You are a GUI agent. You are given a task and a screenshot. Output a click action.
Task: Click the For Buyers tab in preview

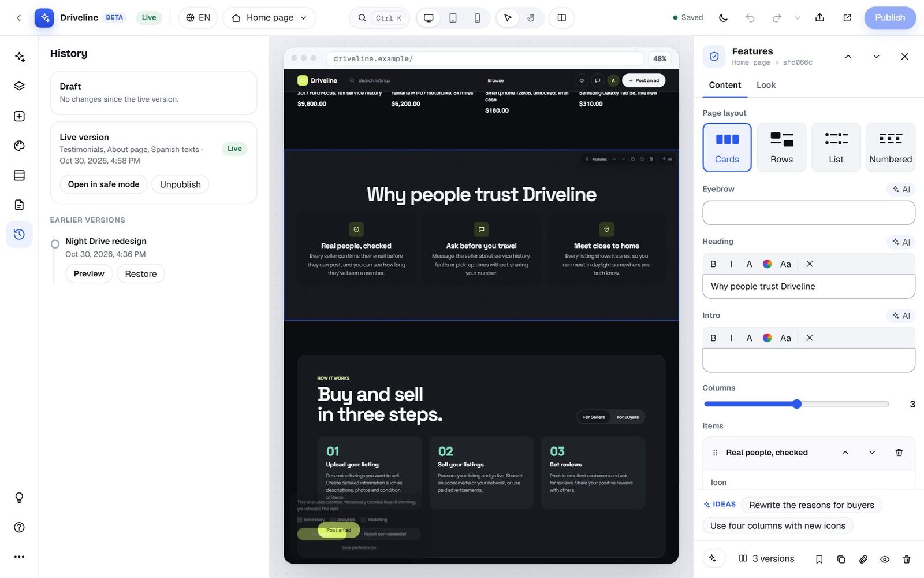pos(628,417)
